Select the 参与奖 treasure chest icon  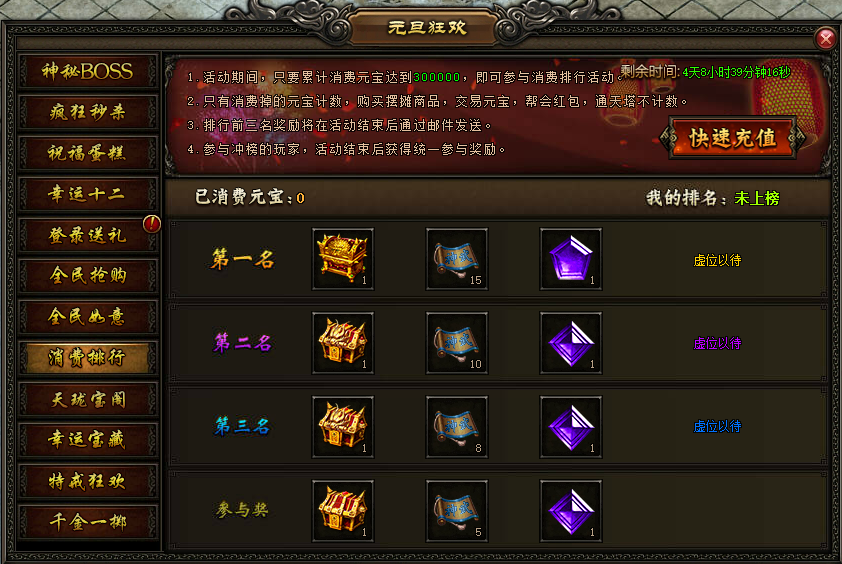point(343,511)
